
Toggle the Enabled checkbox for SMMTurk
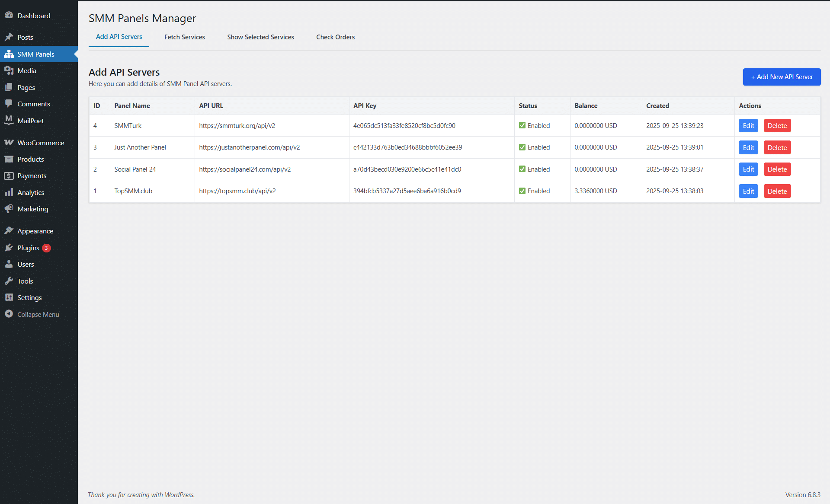(x=522, y=125)
